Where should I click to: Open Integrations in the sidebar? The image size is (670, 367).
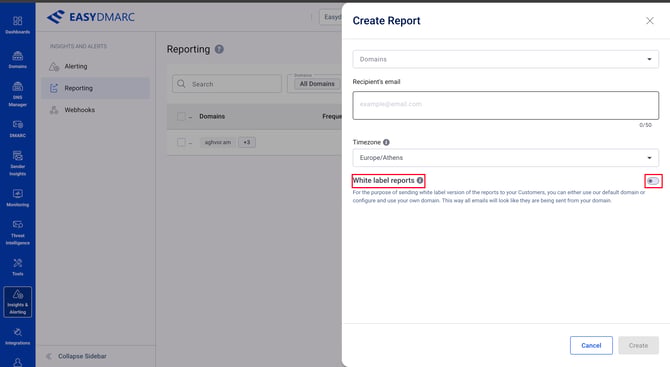coord(18,337)
